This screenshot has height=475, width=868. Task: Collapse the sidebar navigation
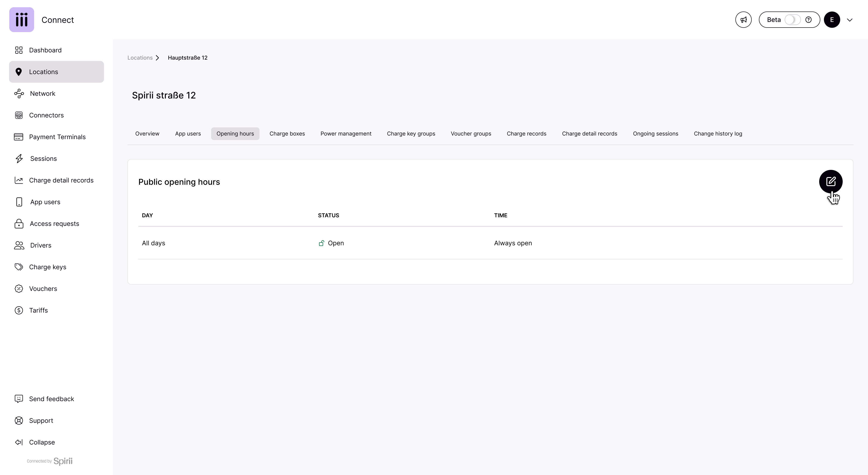[x=41, y=442]
